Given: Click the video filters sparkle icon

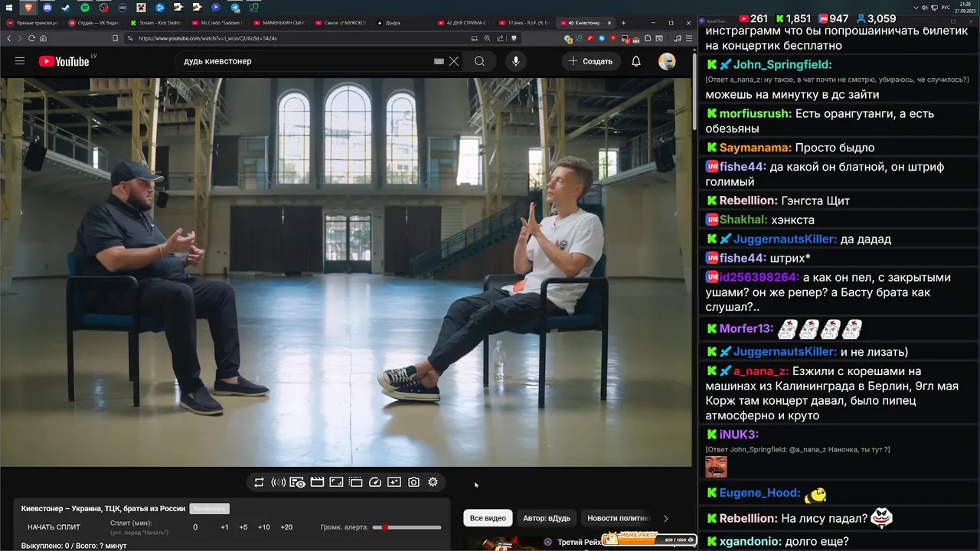Looking at the screenshot, I should pos(394,482).
